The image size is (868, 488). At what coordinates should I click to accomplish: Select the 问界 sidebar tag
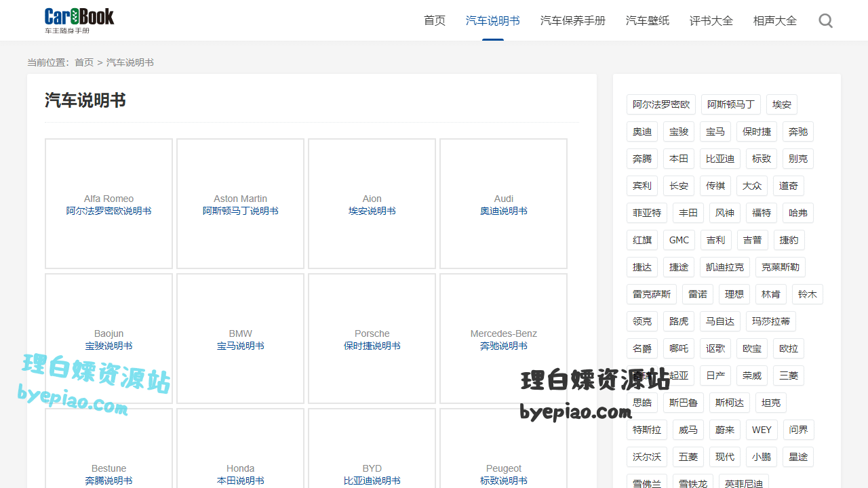pyautogui.click(x=798, y=430)
